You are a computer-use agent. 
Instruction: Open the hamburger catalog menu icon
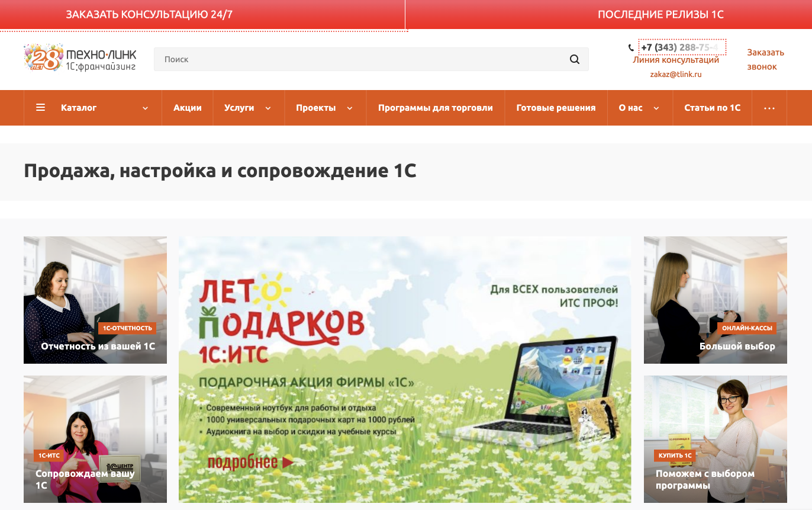(40, 108)
